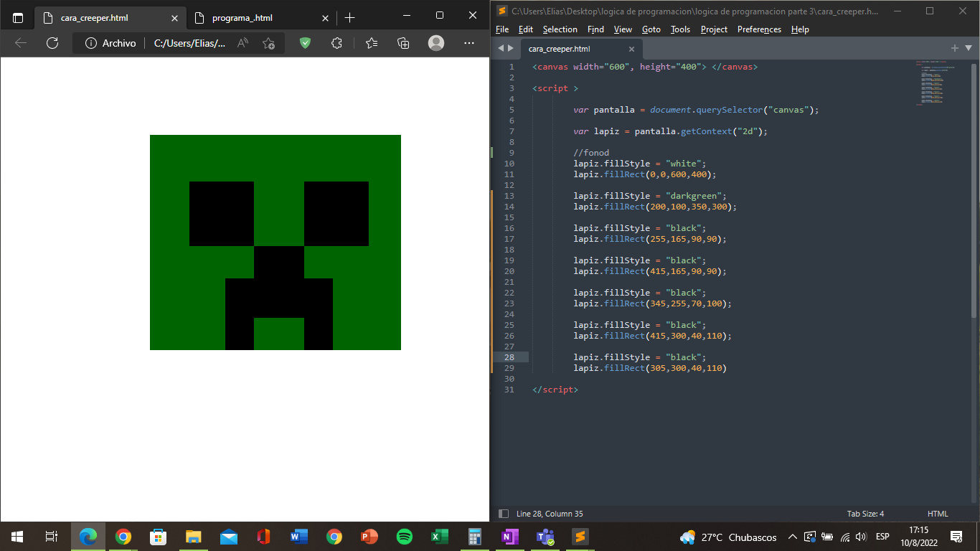
Task: Open Collections icon in Edge toolbar
Action: pos(403,43)
